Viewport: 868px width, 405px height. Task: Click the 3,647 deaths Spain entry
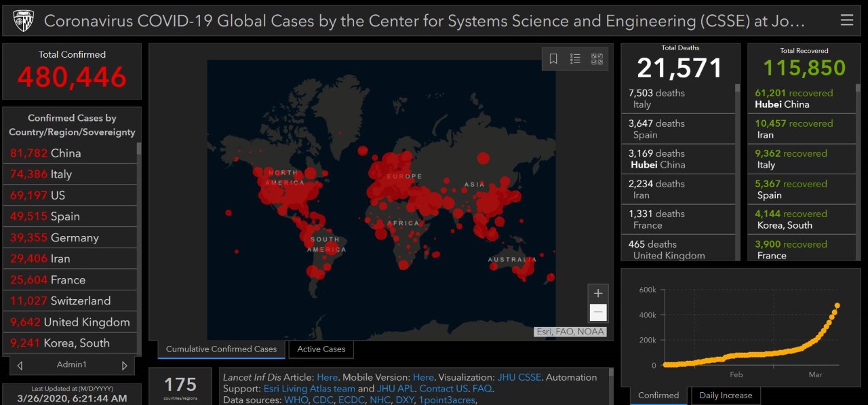tap(678, 129)
